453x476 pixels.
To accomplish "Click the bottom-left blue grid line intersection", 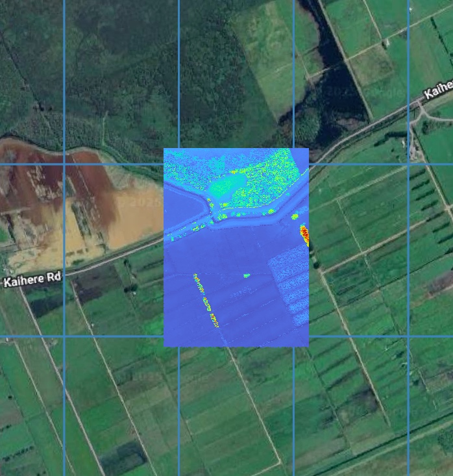I will point(64,336).
